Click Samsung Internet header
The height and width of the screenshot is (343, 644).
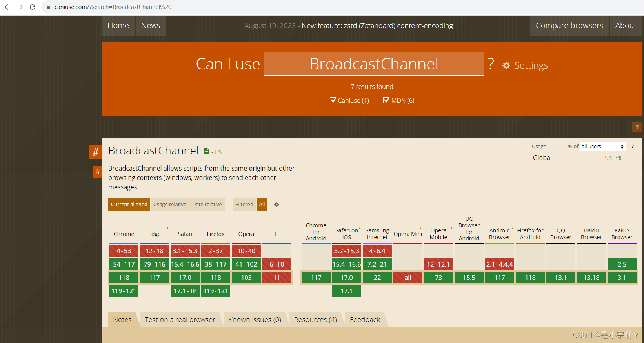[x=377, y=234]
